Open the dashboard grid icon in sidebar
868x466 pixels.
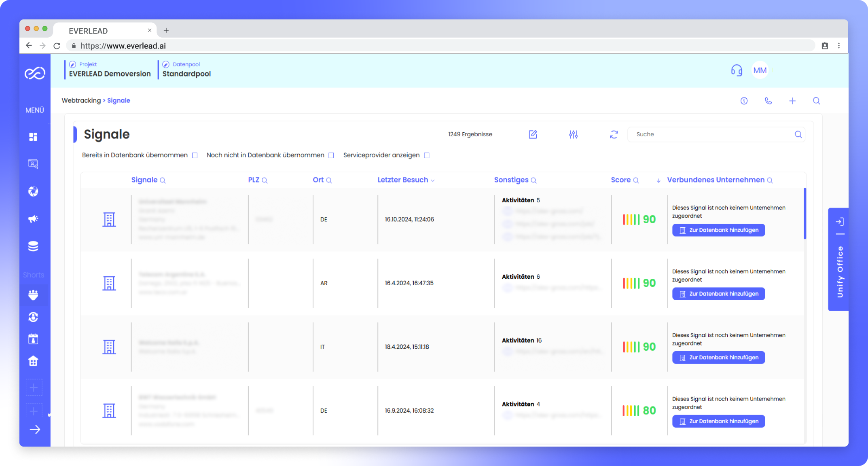[x=33, y=137]
